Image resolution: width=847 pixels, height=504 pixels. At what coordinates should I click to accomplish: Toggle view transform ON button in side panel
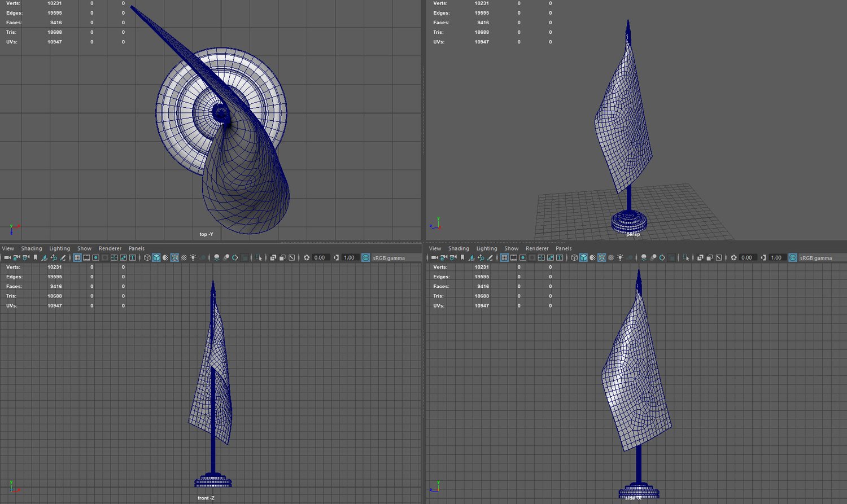tap(792, 258)
